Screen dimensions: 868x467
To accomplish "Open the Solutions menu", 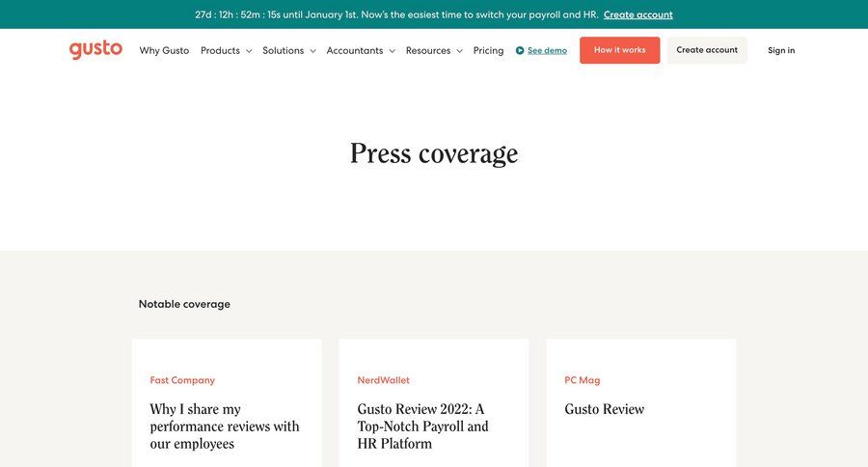I will coord(283,50).
